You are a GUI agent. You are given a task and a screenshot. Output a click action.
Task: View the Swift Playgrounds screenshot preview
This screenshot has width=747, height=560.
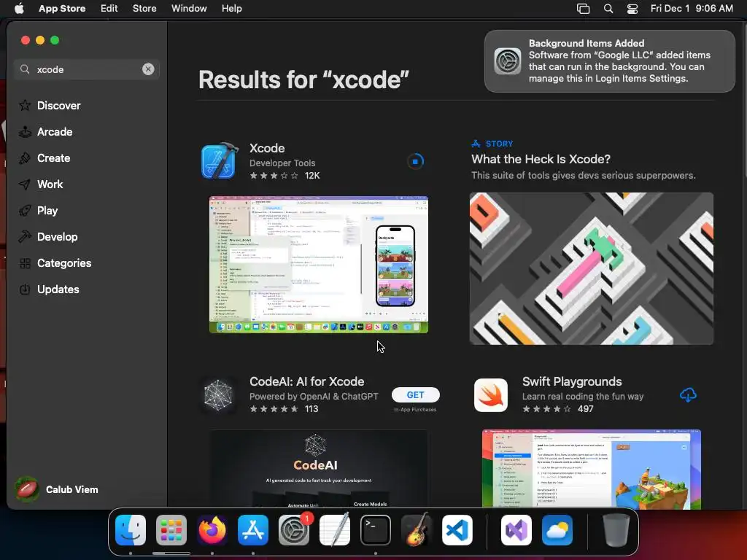coord(591,469)
